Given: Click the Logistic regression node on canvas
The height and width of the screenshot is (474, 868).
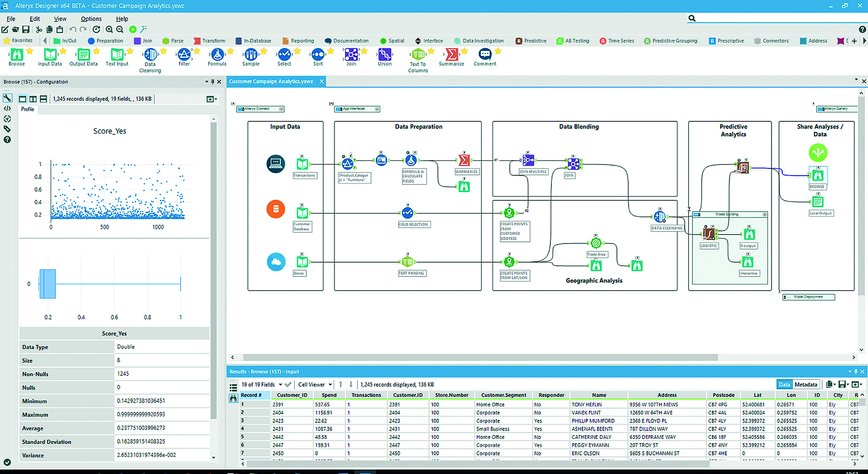Looking at the screenshot, I should coord(709,234).
